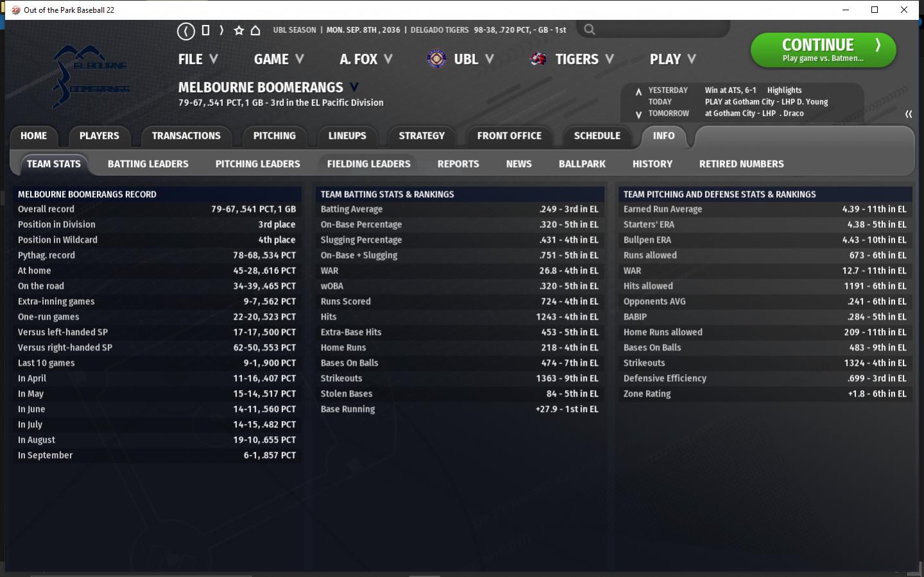This screenshot has height=577, width=924.
Task: Click the '+1.8 - 6th in EL' value
Action: (877, 394)
